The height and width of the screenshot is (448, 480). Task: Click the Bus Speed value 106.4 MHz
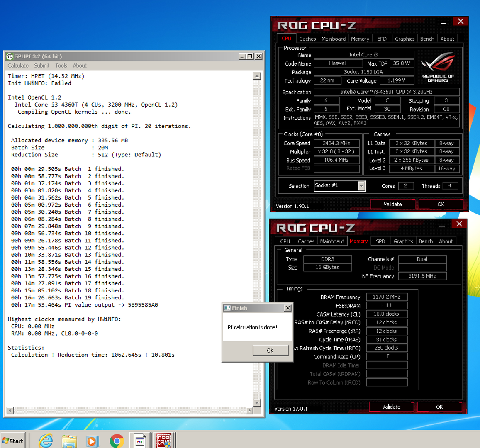pyautogui.click(x=336, y=160)
